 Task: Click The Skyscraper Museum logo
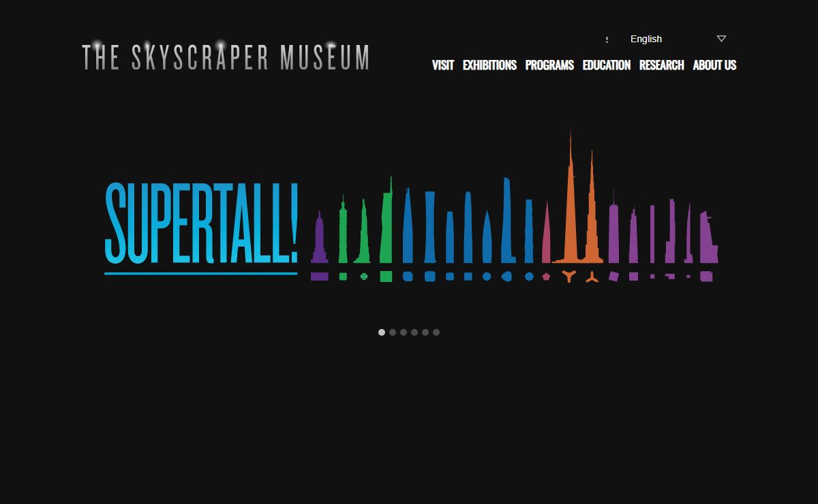[226, 57]
